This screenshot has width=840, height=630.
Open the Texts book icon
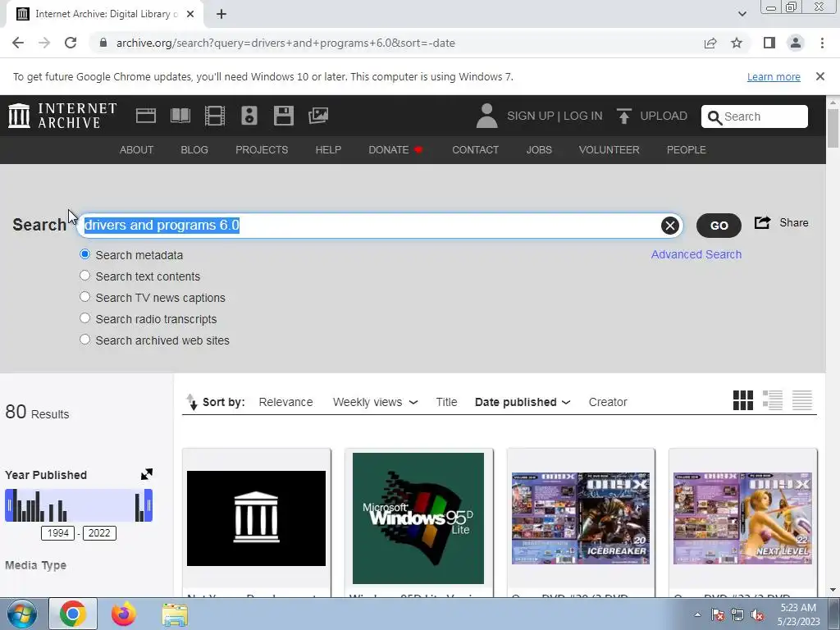click(x=180, y=116)
